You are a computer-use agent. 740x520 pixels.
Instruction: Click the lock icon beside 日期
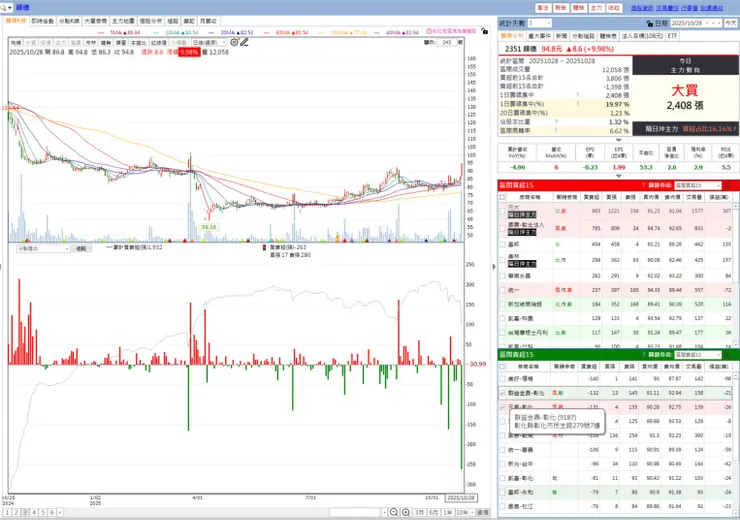click(x=649, y=23)
